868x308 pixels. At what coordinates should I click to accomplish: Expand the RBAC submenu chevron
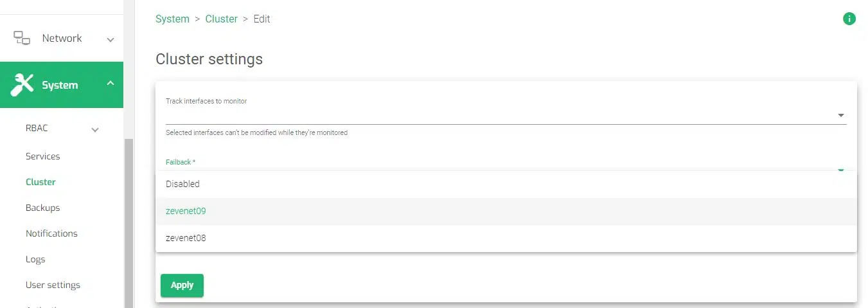pyautogui.click(x=95, y=129)
